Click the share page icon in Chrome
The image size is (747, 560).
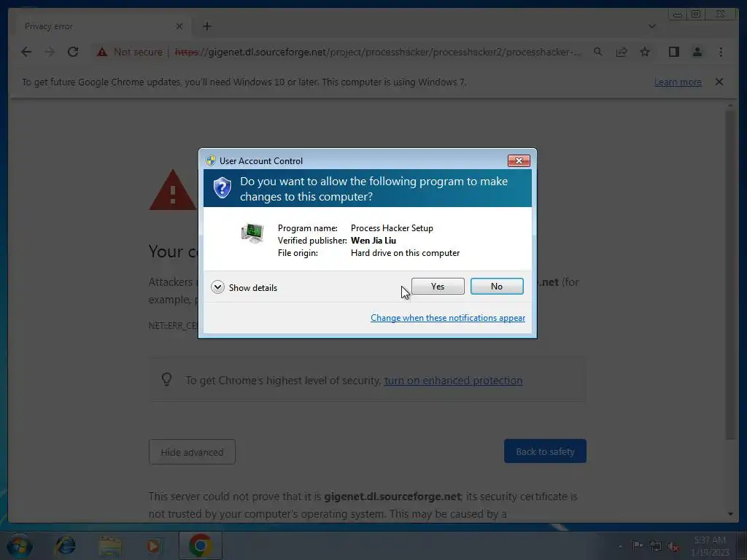(622, 52)
